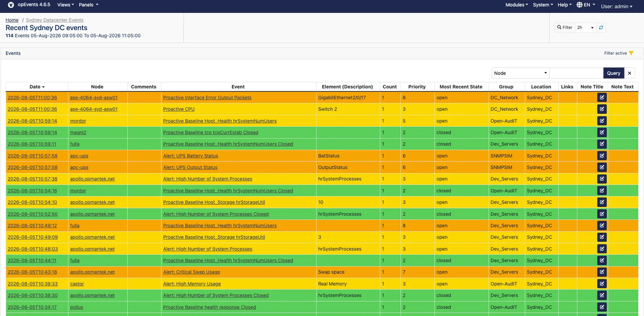This screenshot has width=644, height=316.
Task: Open the 2026-08-05T10:59:11 date link
Action: (32, 144)
